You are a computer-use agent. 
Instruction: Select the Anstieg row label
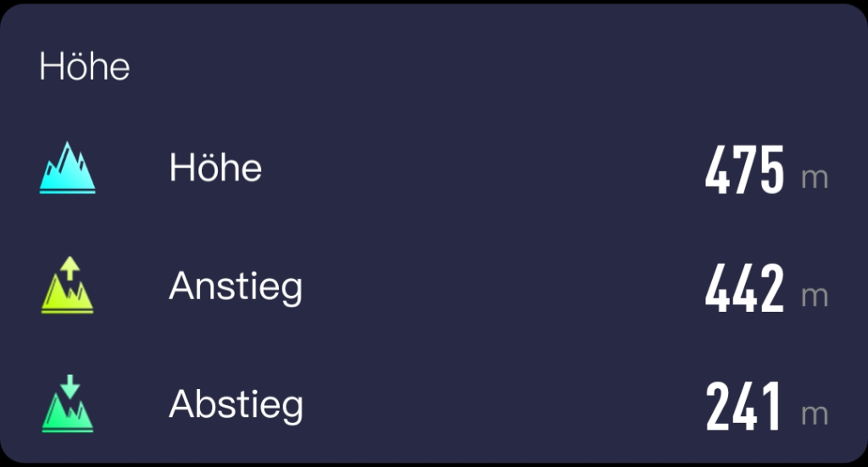(x=236, y=287)
